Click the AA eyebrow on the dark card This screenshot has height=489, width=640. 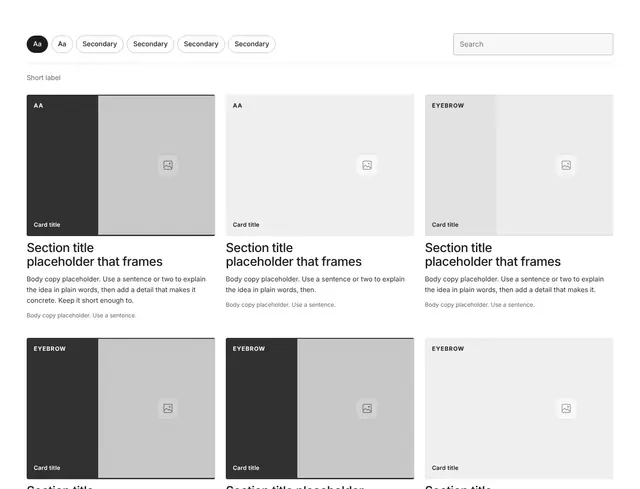38,106
